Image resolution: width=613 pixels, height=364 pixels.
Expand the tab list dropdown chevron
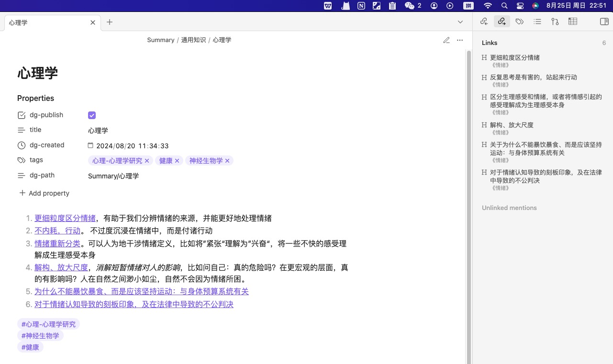coord(460,22)
